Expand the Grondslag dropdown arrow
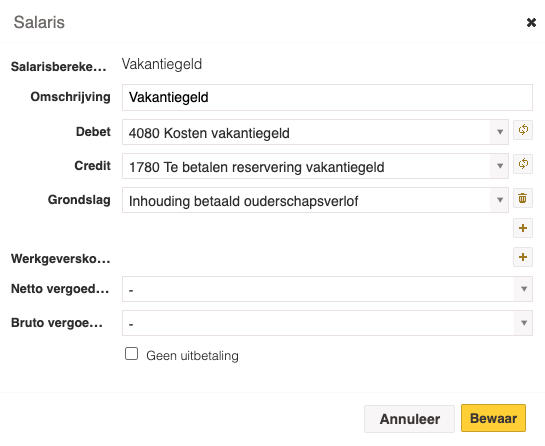This screenshot has height=446, width=545. tap(500, 200)
